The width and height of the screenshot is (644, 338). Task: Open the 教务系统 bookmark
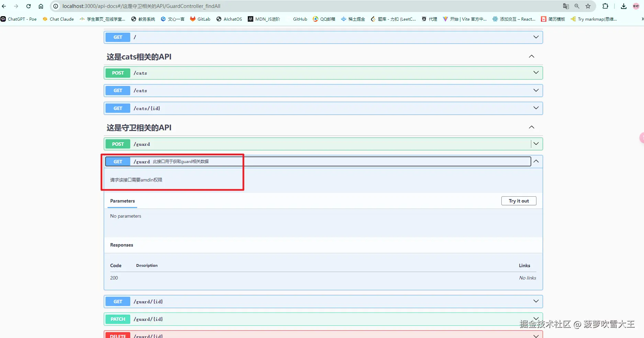click(x=143, y=19)
